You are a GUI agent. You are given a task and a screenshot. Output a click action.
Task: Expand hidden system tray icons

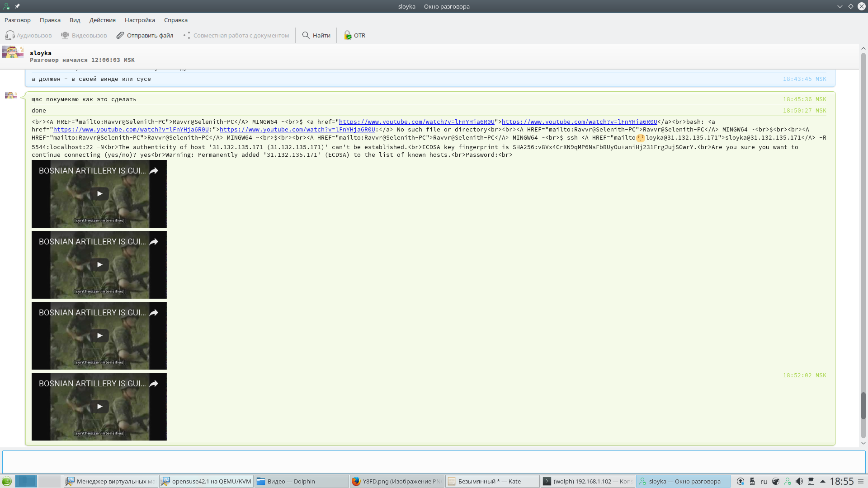point(823,481)
